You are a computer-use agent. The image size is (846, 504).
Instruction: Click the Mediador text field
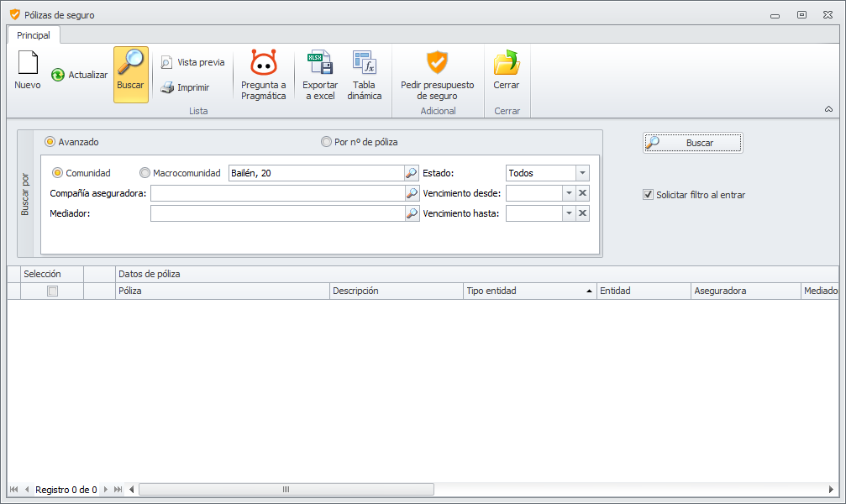[x=277, y=213]
